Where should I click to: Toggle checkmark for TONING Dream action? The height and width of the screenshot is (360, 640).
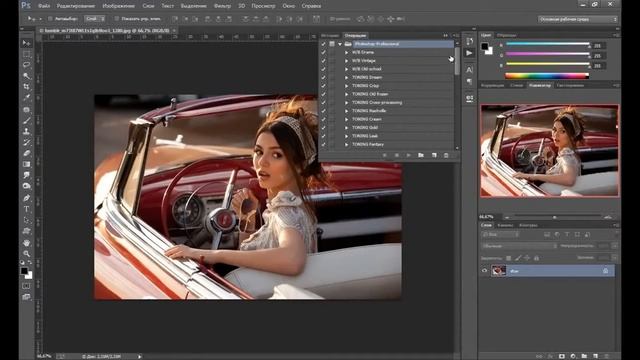(324, 77)
